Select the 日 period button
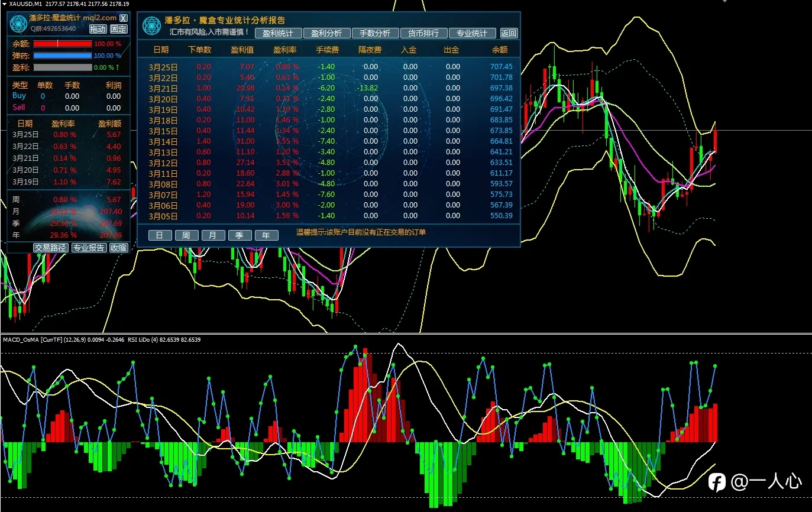This screenshot has width=812, height=512. 160,235
